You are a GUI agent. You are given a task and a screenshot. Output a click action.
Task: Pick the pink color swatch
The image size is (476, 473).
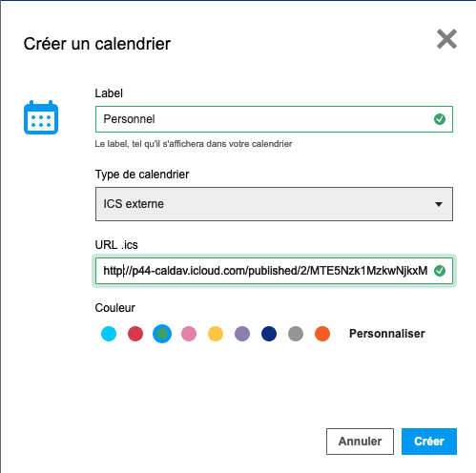189,334
